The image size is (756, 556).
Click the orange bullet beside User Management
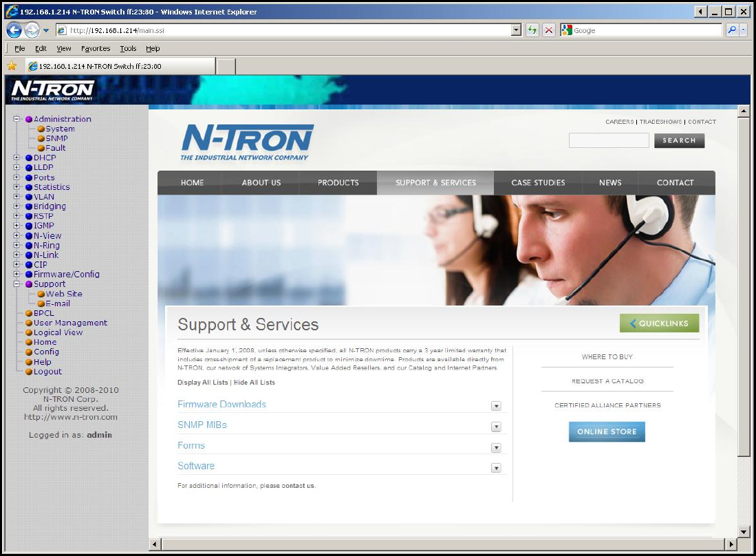coord(28,323)
